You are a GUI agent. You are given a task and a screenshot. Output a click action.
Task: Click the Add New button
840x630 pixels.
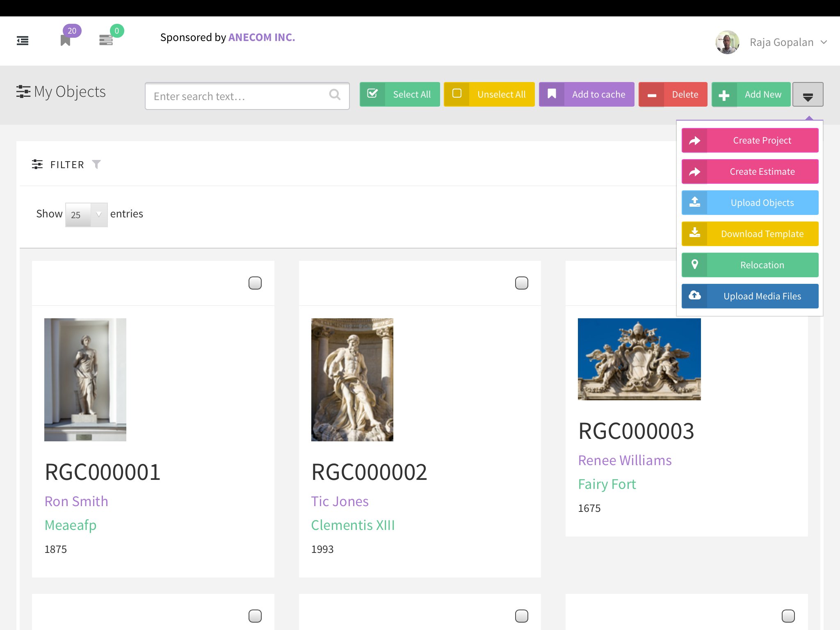[x=751, y=94]
